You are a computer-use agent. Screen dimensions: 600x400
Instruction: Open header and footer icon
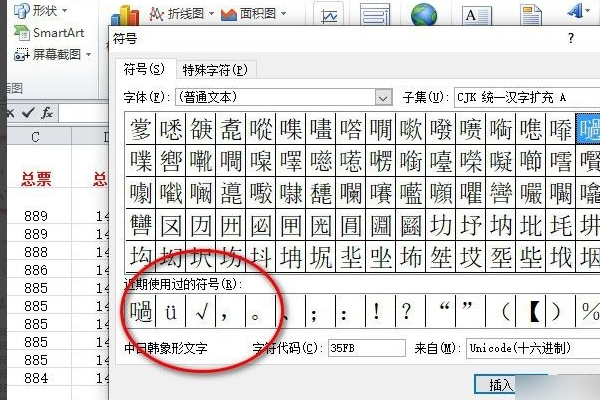coord(530,15)
